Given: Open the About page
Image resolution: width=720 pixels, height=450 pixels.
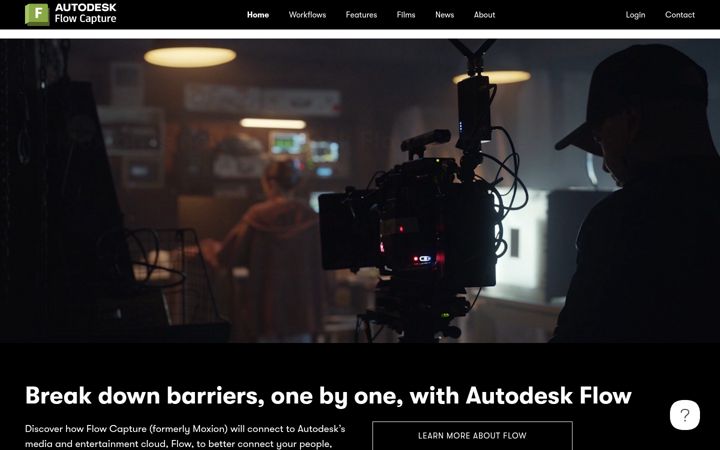Looking at the screenshot, I should tap(484, 15).
